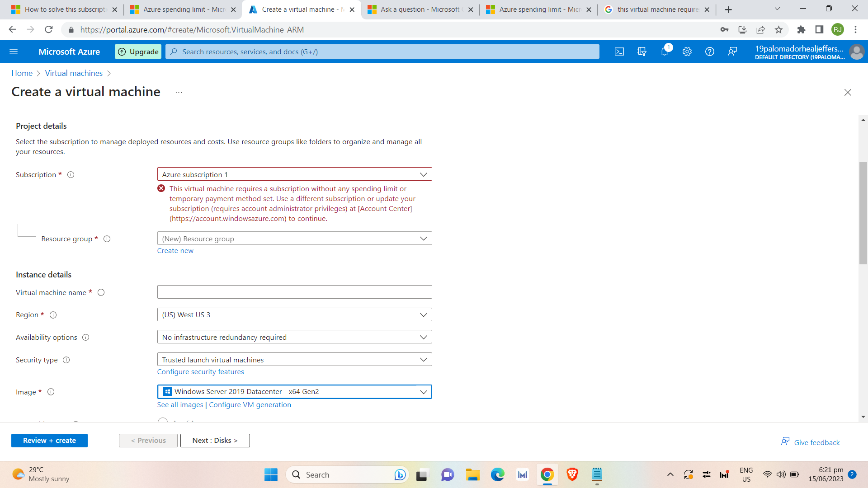Image resolution: width=868 pixels, height=488 pixels.
Task: Show info tooltip next to Region
Action: click(53, 315)
